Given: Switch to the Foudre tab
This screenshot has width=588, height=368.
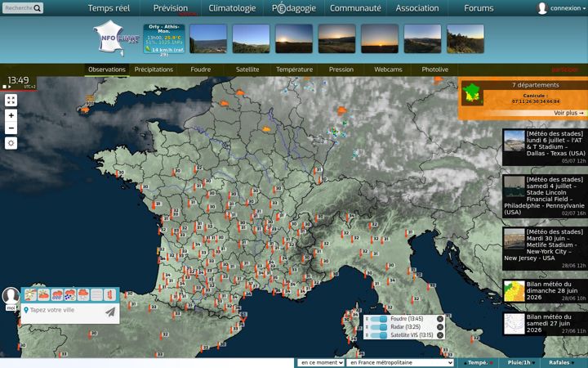Looking at the screenshot, I should point(201,70).
